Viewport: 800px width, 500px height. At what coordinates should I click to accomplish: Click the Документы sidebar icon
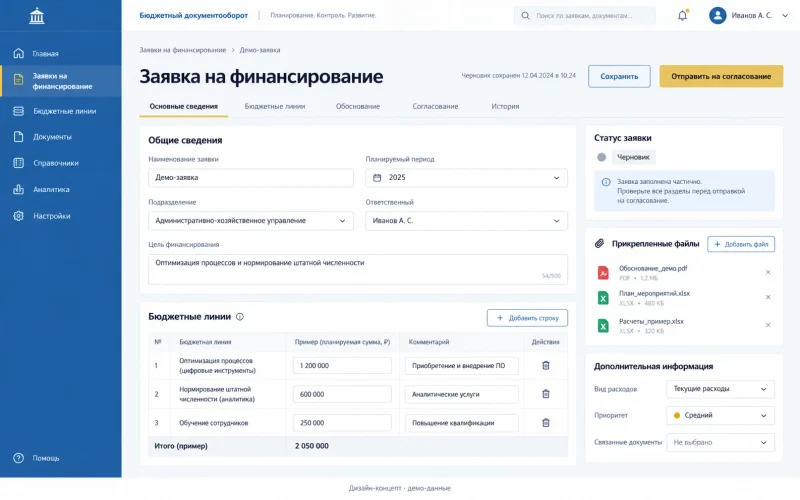[18, 137]
